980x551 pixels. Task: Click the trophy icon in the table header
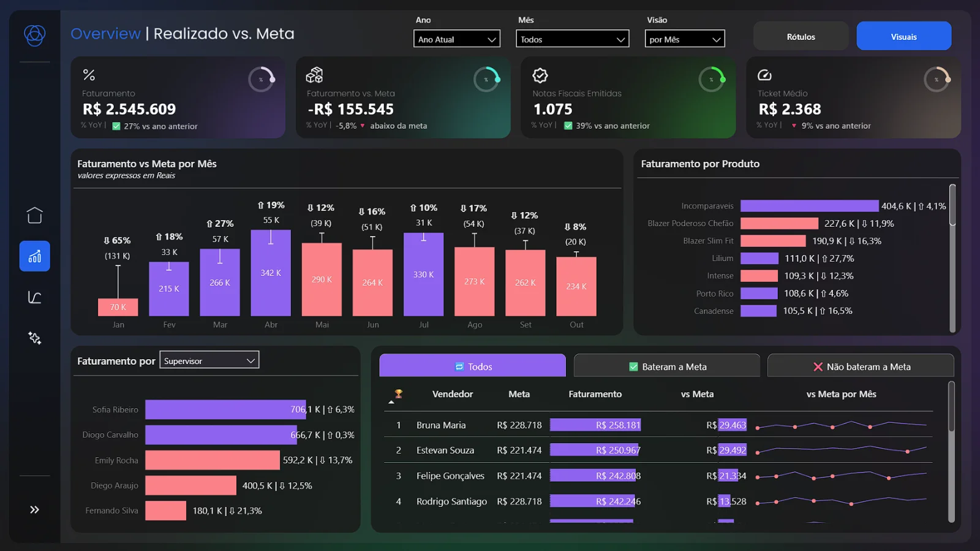pyautogui.click(x=399, y=393)
